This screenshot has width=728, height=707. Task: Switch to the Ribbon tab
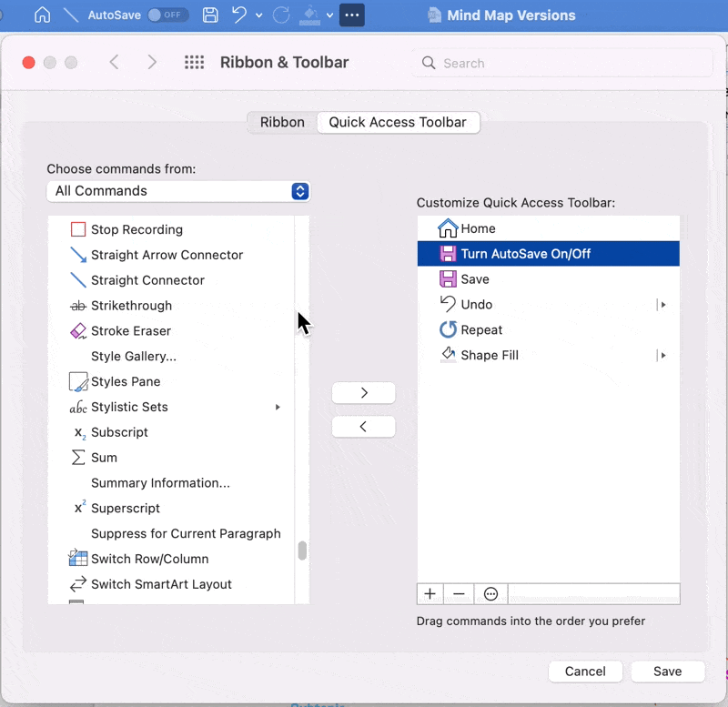(282, 122)
